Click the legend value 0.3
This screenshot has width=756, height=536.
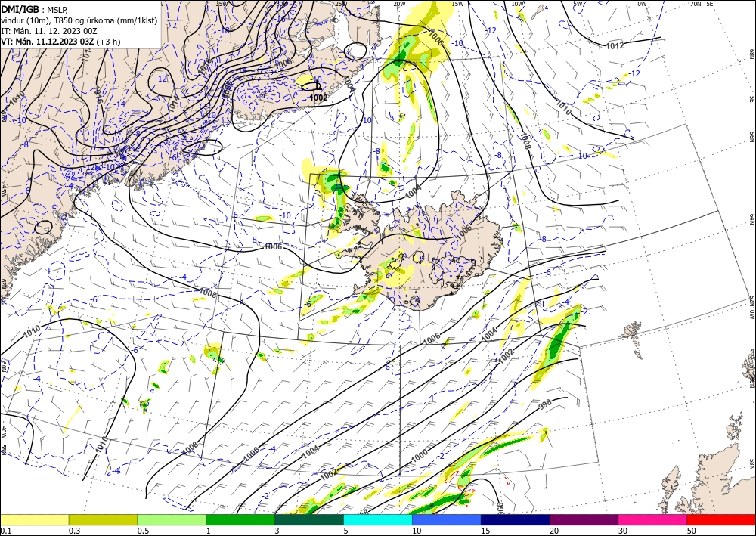pos(74,531)
